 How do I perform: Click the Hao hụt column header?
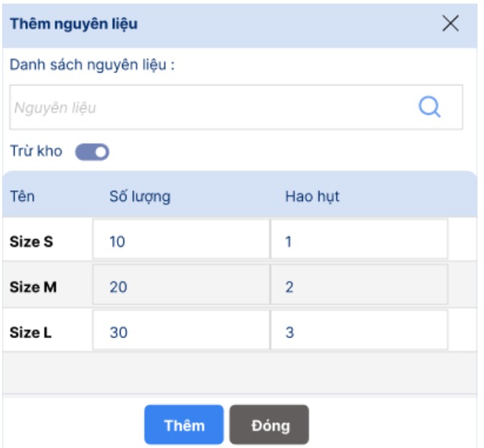(312, 197)
